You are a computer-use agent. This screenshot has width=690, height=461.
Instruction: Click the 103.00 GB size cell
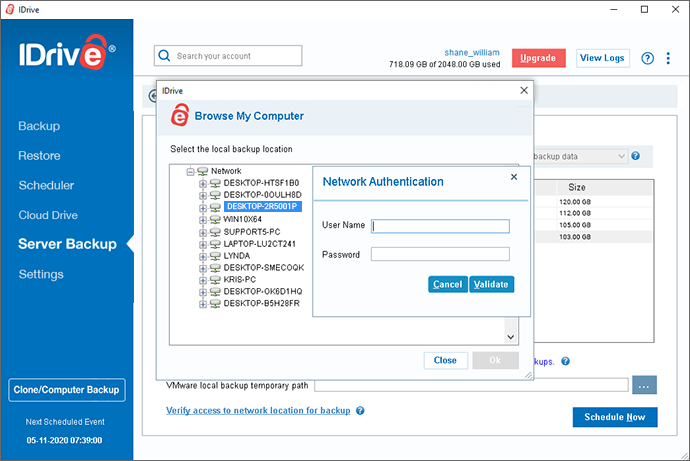pyautogui.click(x=575, y=237)
